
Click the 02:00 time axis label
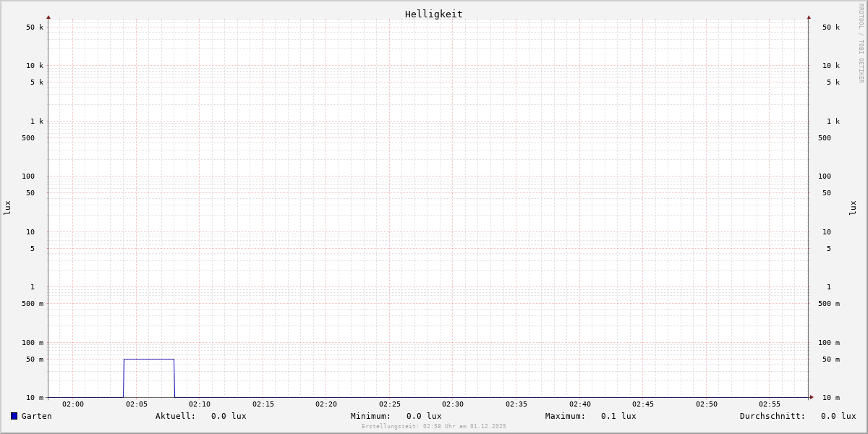[73, 404]
